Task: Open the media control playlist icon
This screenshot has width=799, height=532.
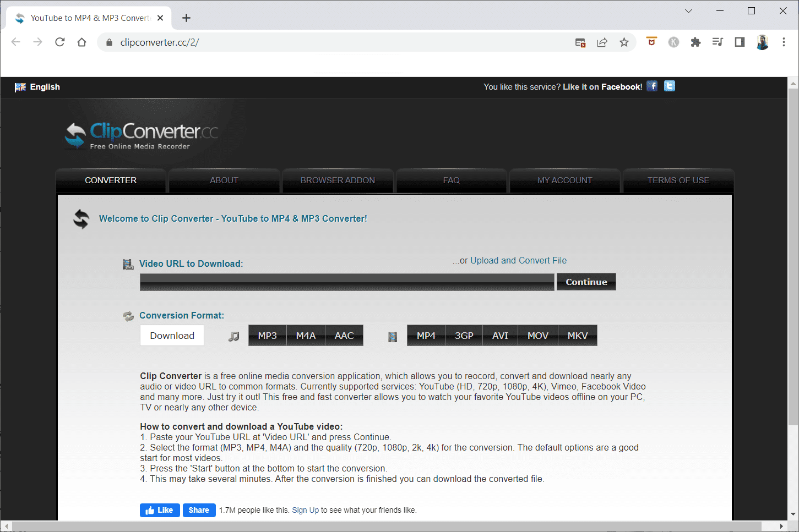Action: [x=718, y=42]
